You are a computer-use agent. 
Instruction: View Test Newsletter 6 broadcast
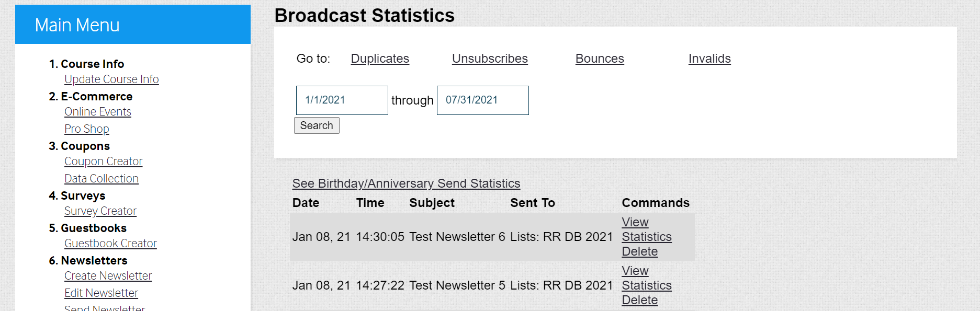click(x=635, y=222)
